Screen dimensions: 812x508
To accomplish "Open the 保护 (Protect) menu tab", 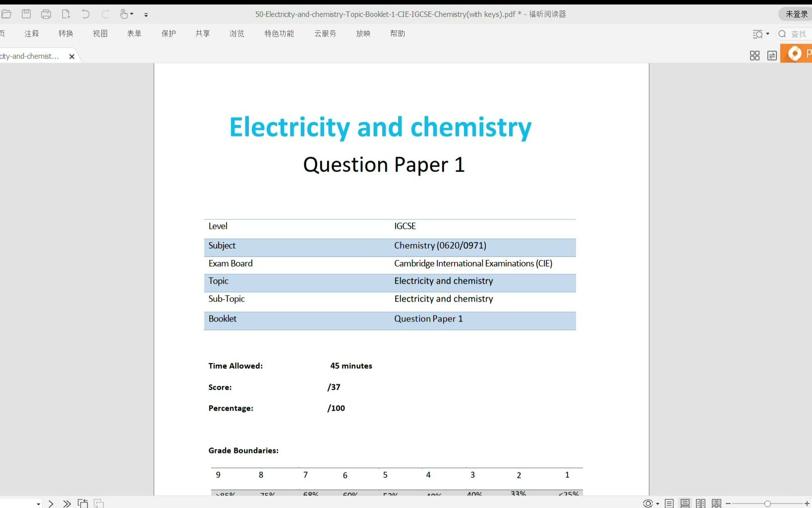I will coord(169,33).
